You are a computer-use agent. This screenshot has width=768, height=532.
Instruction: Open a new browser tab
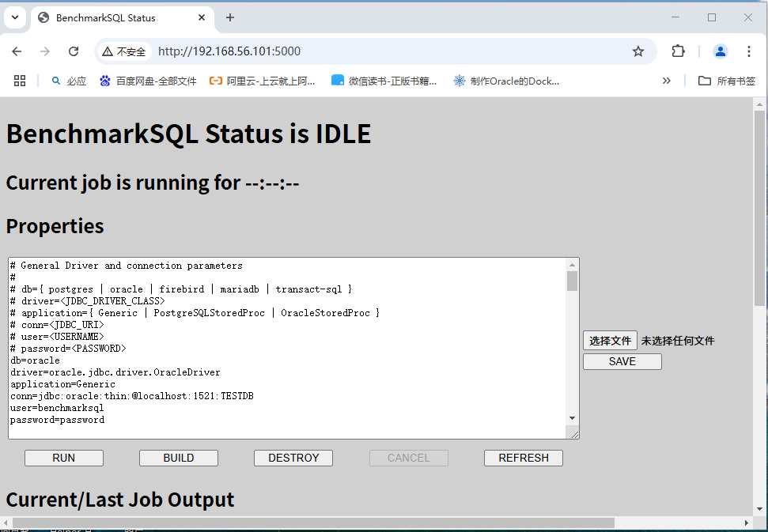[x=229, y=17]
